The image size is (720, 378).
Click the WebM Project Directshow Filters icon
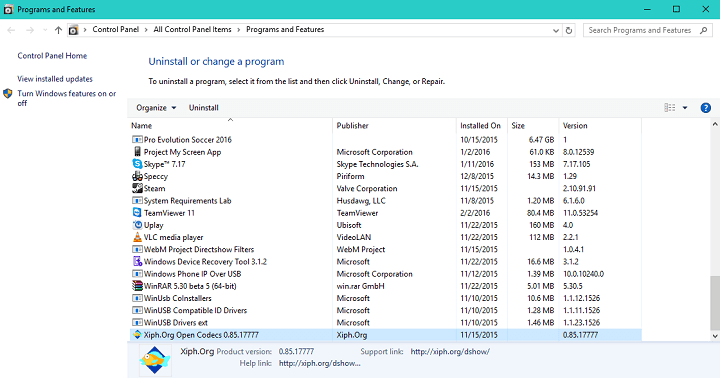coord(137,249)
